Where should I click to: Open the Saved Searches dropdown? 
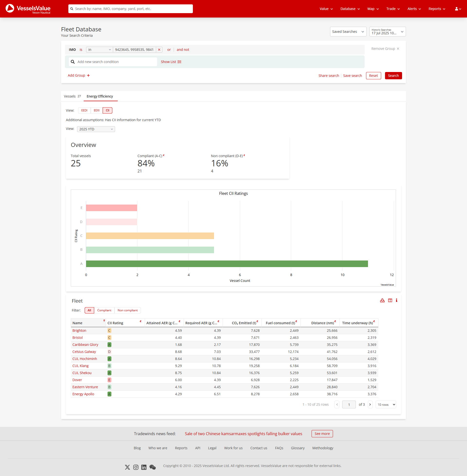[x=348, y=31]
